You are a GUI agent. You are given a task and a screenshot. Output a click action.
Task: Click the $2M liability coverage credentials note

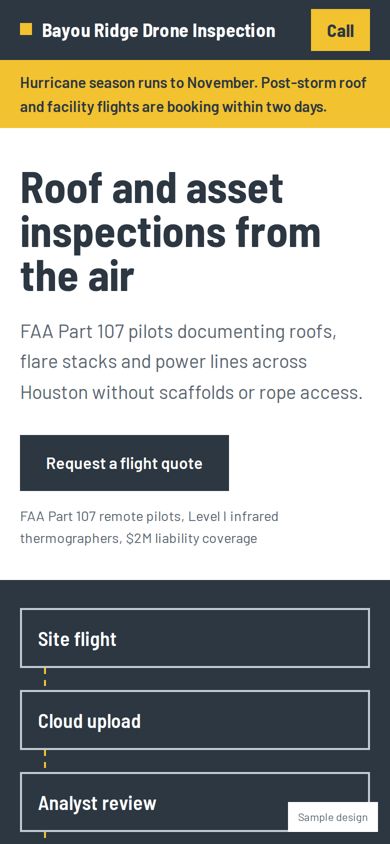point(149,528)
